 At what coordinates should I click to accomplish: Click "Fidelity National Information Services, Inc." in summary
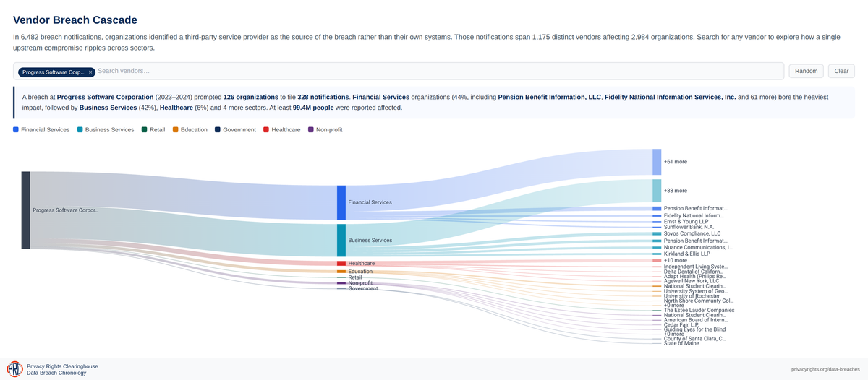point(670,97)
